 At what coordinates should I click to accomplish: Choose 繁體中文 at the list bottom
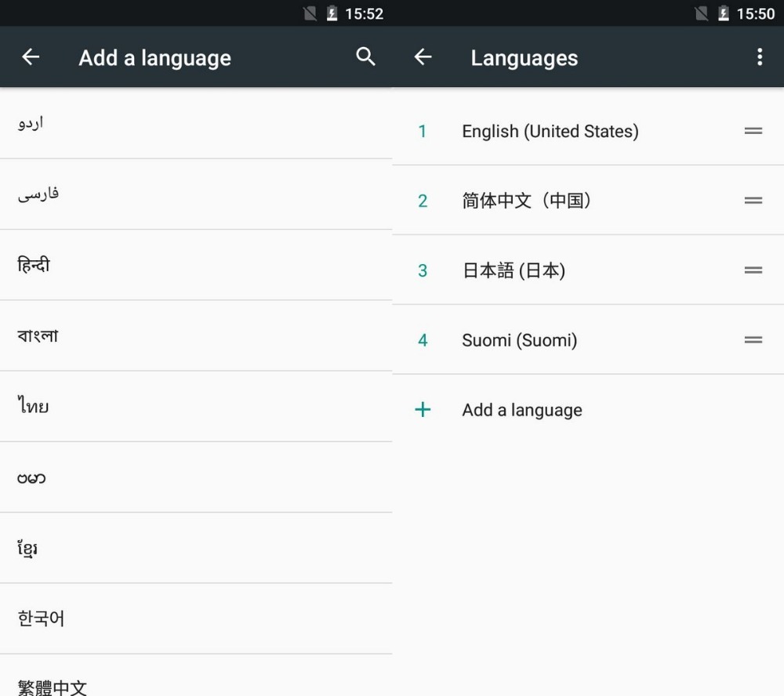pos(53,687)
